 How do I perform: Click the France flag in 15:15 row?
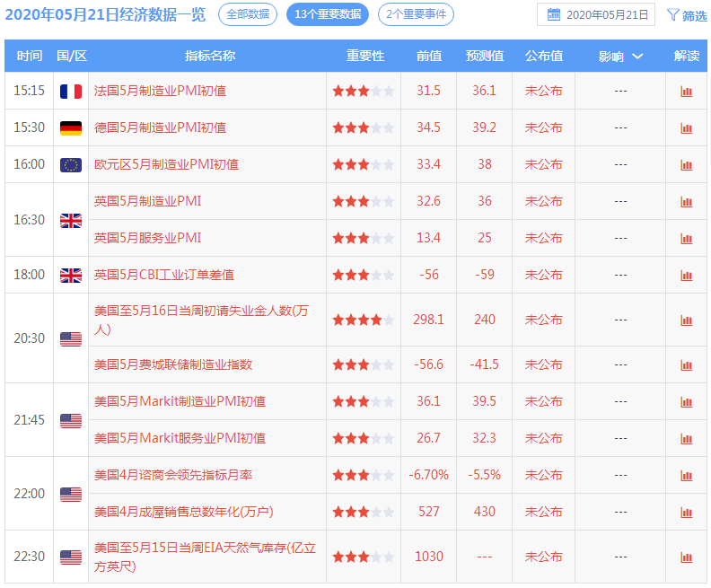point(71,92)
